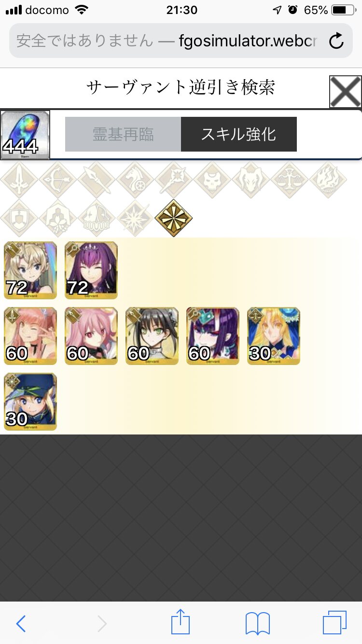Toggle the highlighted All-classes filter icon
Image resolution: width=362 pixels, height=644 pixels.
coord(174,218)
